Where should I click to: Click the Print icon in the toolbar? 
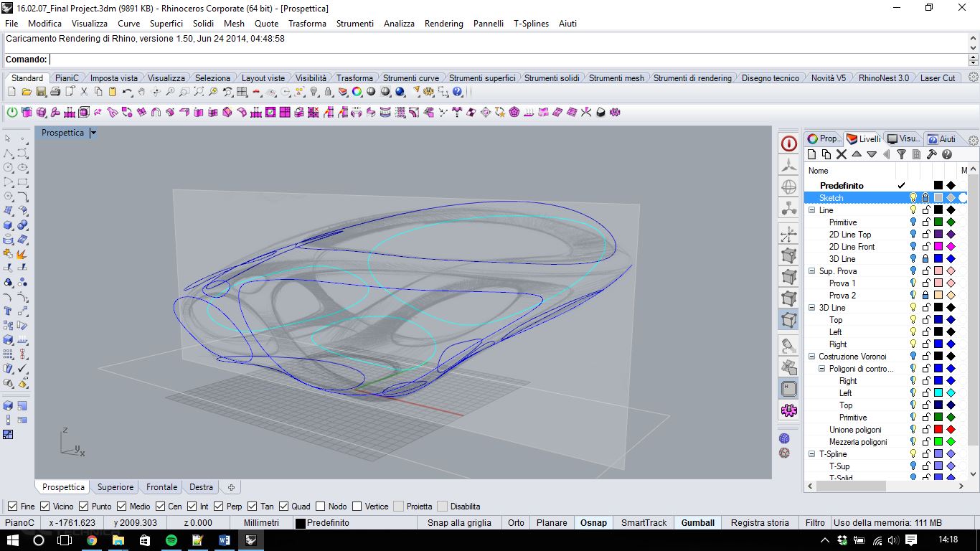55,92
